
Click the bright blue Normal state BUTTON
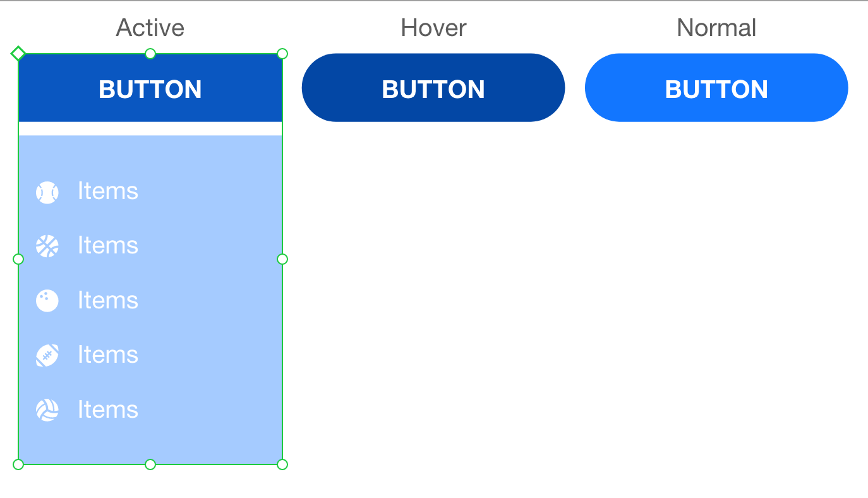coord(716,88)
